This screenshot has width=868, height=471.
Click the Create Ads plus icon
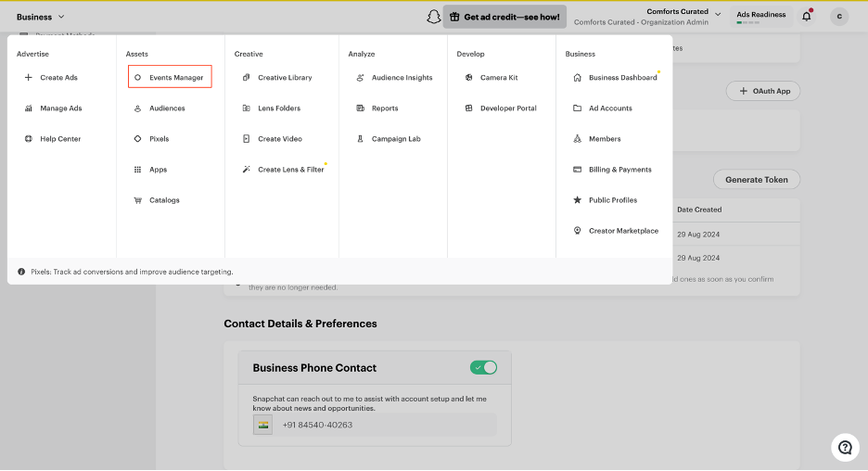coord(28,78)
